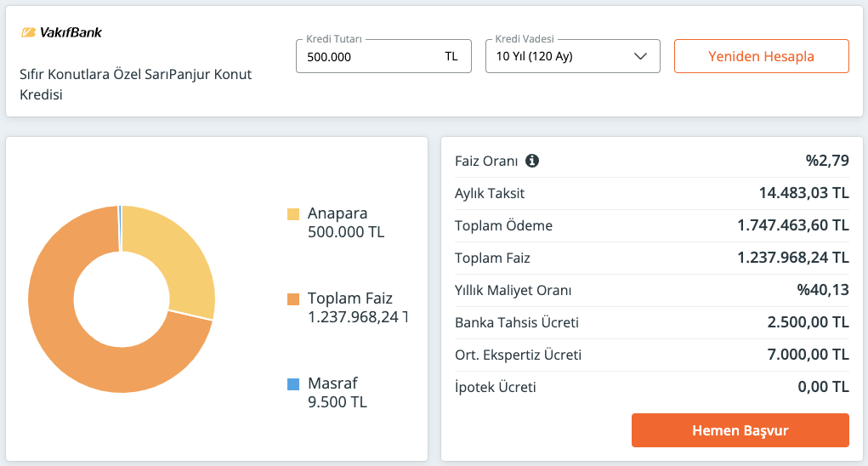Viewport: 868px width, 466px height.
Task: Click the Hemen Başvur button
Action: click(x=740, y=430)
